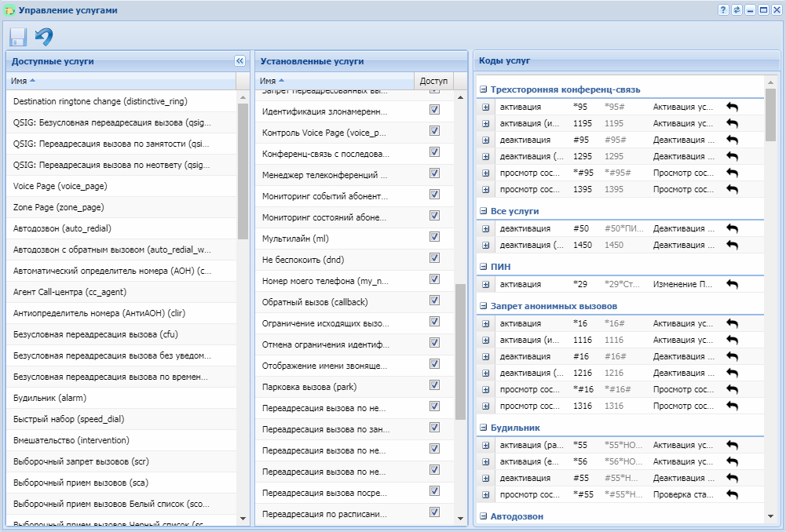This screenshot has height=532, width=786.
Task: Select Автодозвон (auto_redial) in available services
Action: tap(62, 228)
